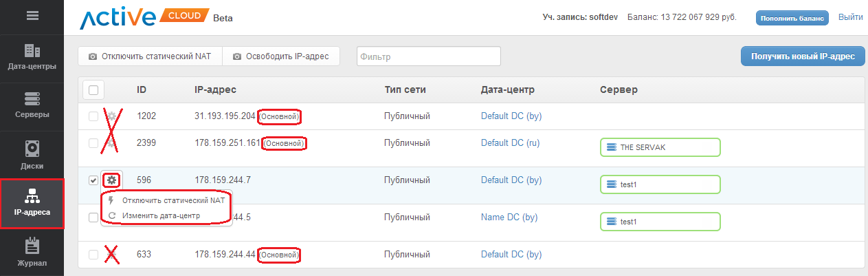Click the Пополнить баланс button

(x=792, y=19)
